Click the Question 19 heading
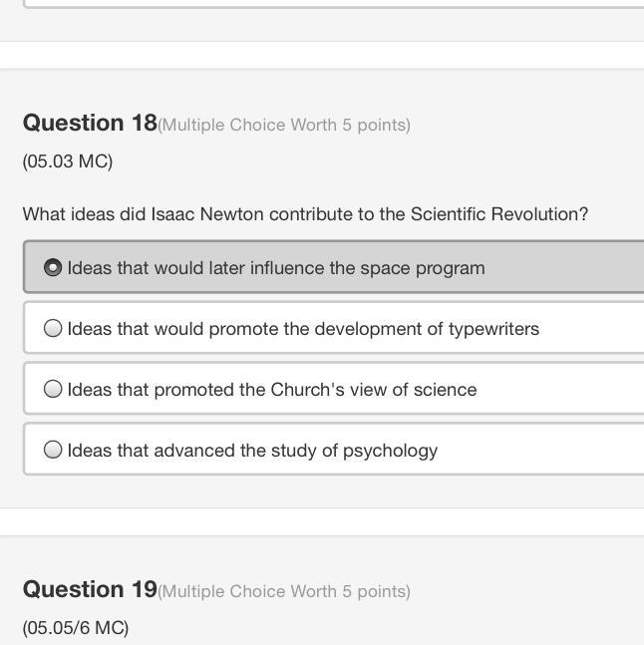 90,589
